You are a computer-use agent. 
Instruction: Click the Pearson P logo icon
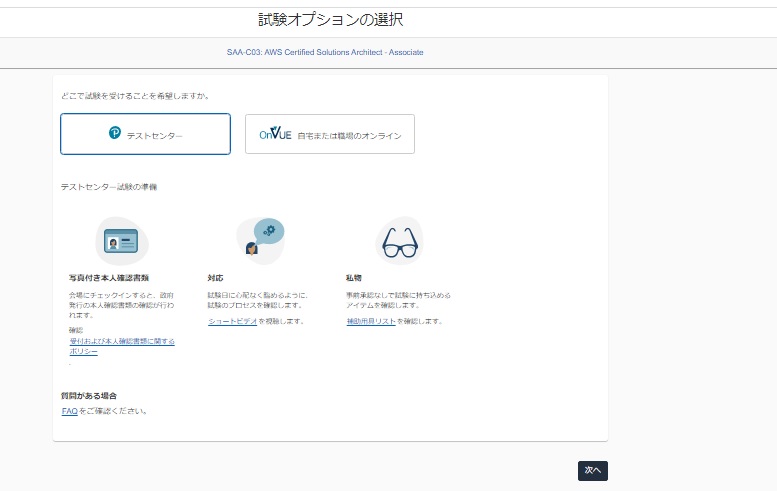tap(115, 133)
